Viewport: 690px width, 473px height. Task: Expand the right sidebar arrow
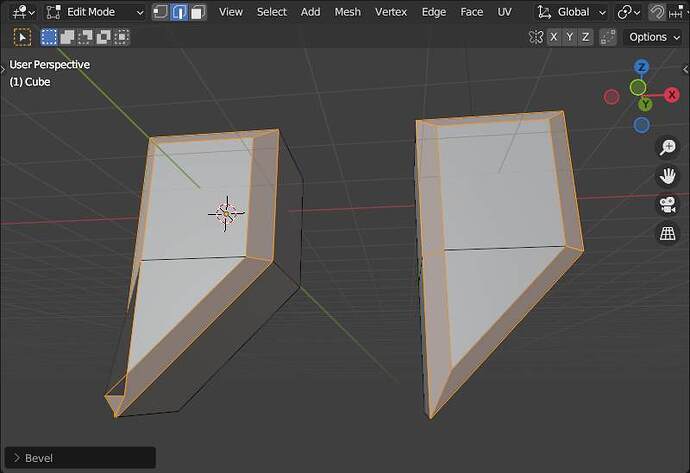[x=686, y=69]
